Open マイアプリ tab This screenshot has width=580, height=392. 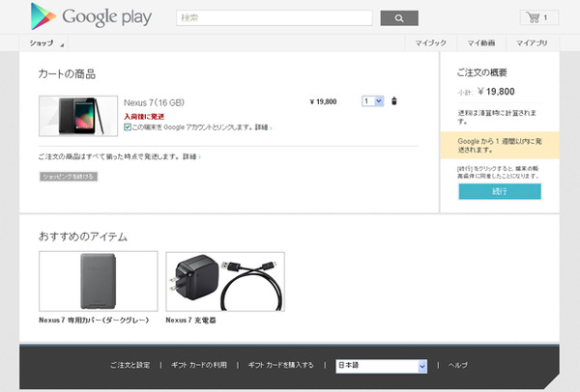tap(532, 43)
